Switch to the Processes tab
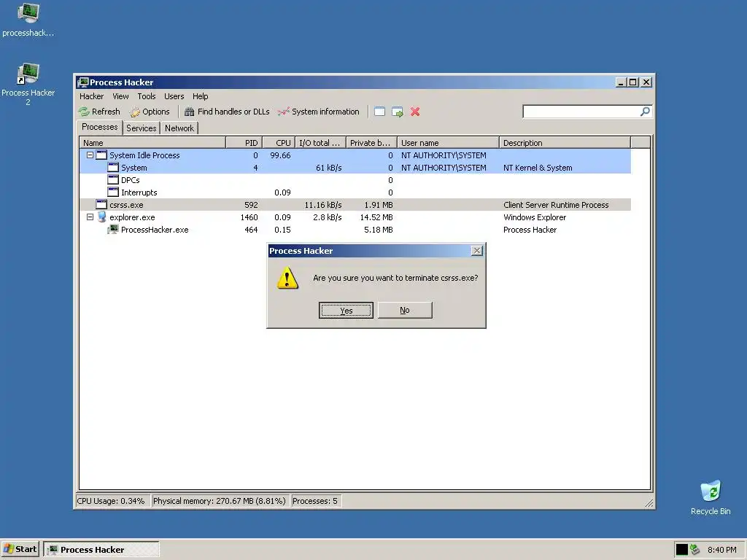This screenshot has height=560, width=747. point(99,127)
